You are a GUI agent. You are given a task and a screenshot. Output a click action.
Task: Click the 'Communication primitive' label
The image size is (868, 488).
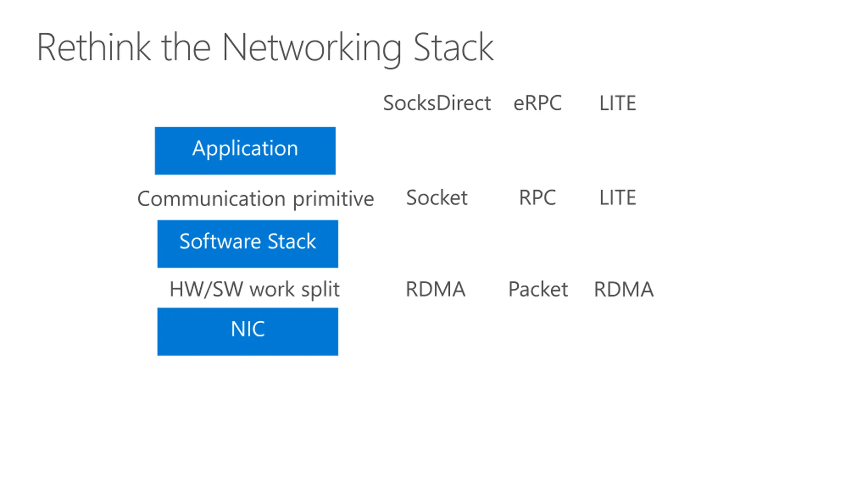(x=256, y=199)
